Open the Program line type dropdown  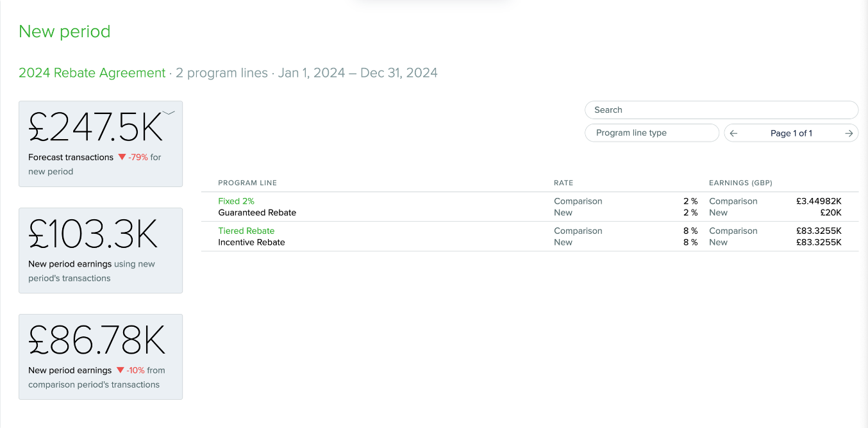651,133
